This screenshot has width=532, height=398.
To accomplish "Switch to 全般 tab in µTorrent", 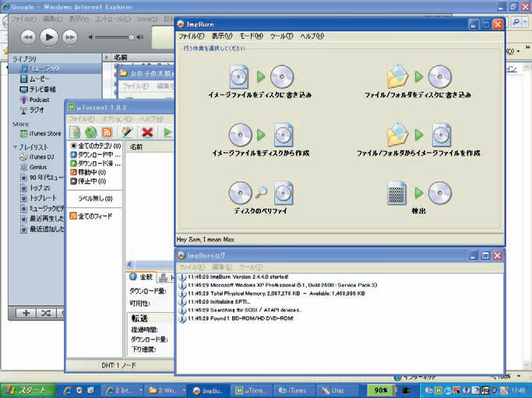I will [x=142, y=277].
